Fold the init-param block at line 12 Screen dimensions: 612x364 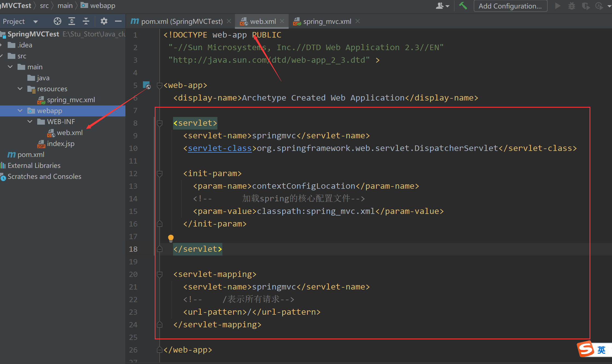click(160, 174)
